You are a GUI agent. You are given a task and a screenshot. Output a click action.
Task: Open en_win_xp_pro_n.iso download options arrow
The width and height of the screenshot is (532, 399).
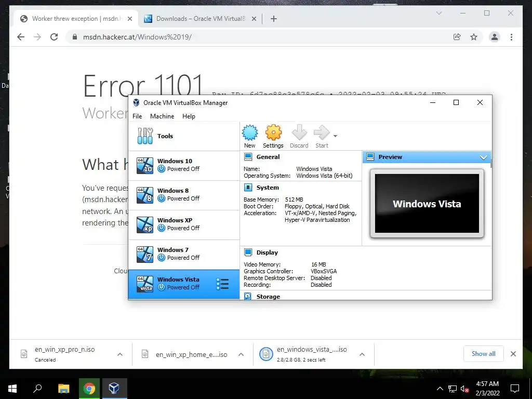point(120,354)
